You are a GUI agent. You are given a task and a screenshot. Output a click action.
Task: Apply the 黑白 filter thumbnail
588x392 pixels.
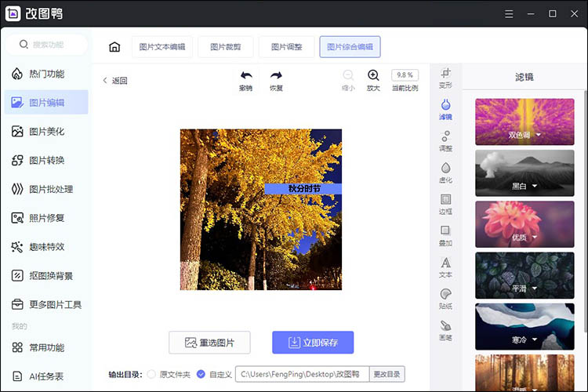click(x=524, y=173)
